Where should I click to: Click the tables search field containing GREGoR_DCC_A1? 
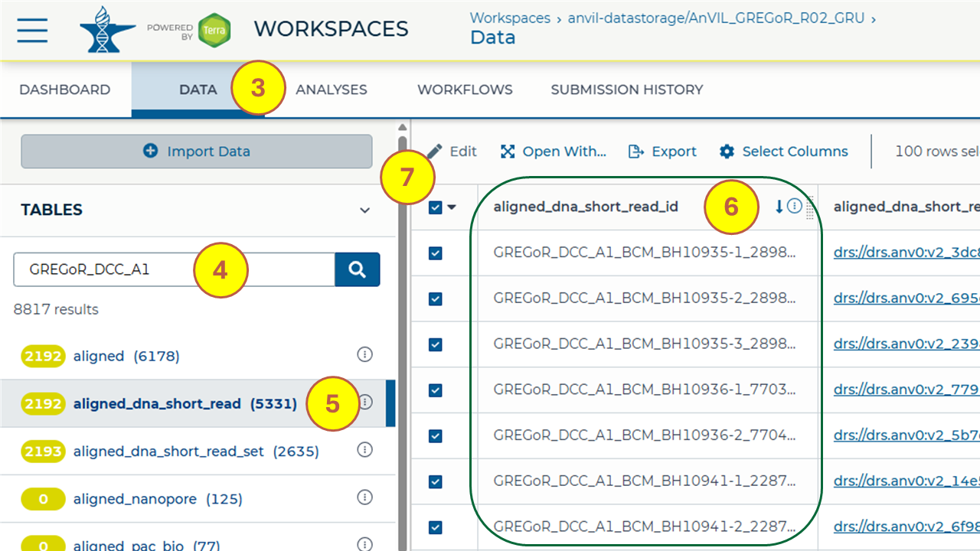click(x=175, y=269)
